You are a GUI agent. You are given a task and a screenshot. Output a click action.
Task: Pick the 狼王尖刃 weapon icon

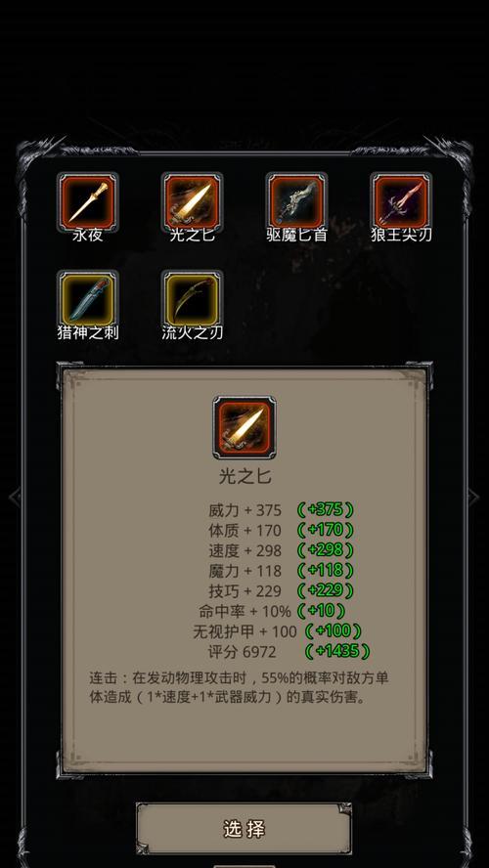pos(401,201)
